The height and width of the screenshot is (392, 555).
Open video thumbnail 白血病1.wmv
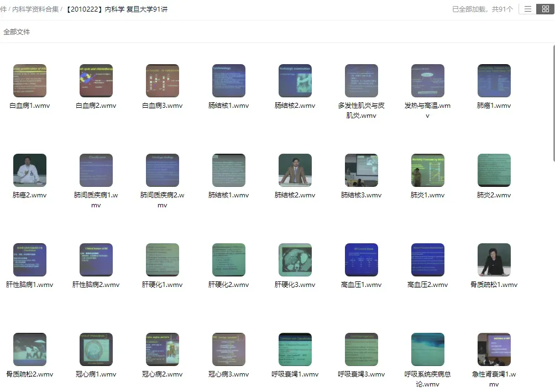[x=30, y=81]
